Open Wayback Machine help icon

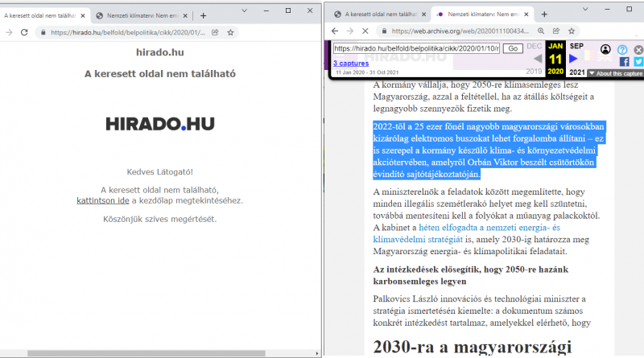pyautogui.click(x=622, y=50)
